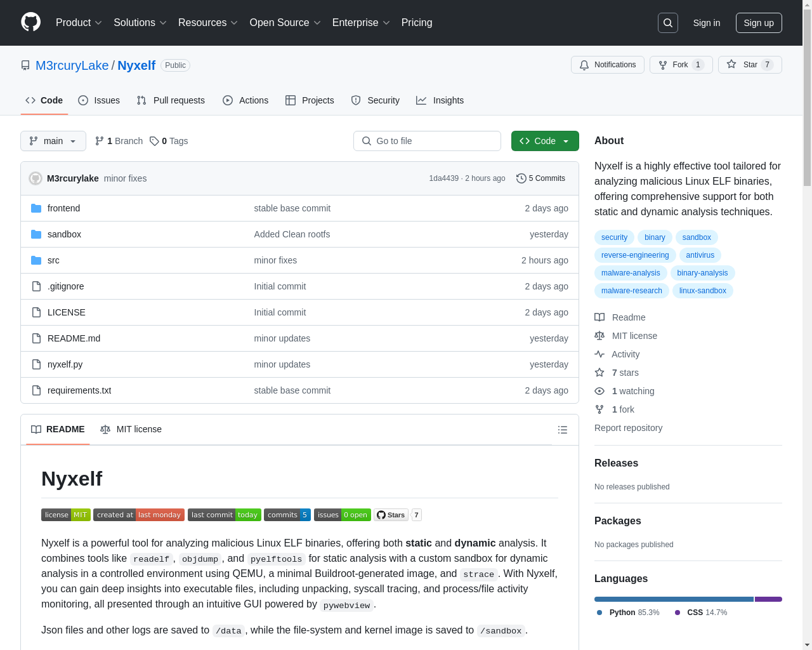
Task: Click the requirements.txt file icon
Action: coord(36,390)
